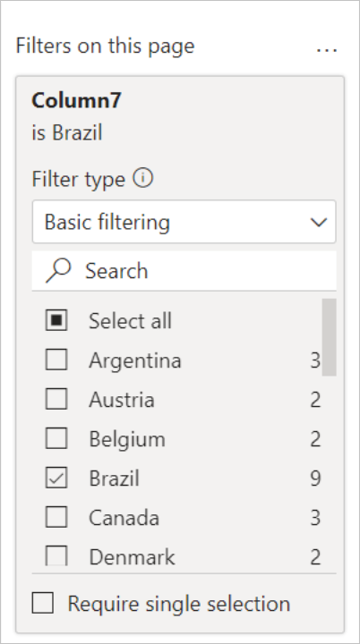This screenshot has width=360, height=644.
Task: Open the Basic filtering dropdown
Action: pos(184,222)
